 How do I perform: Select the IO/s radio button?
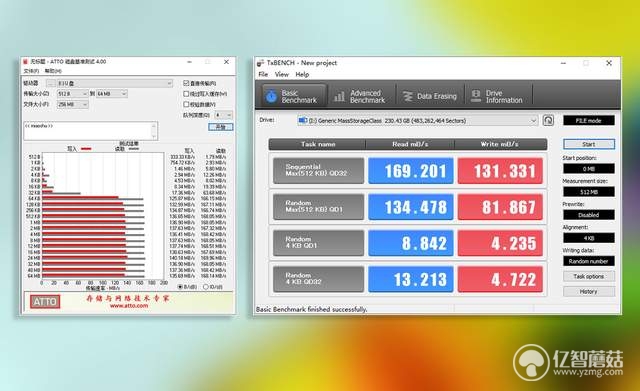(x=206, y=287)
